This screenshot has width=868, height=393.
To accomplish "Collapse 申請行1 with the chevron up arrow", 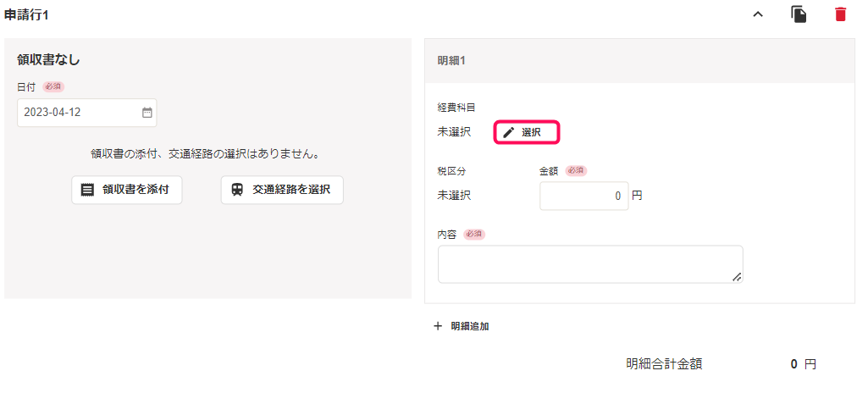I will [x=758, y=15].
